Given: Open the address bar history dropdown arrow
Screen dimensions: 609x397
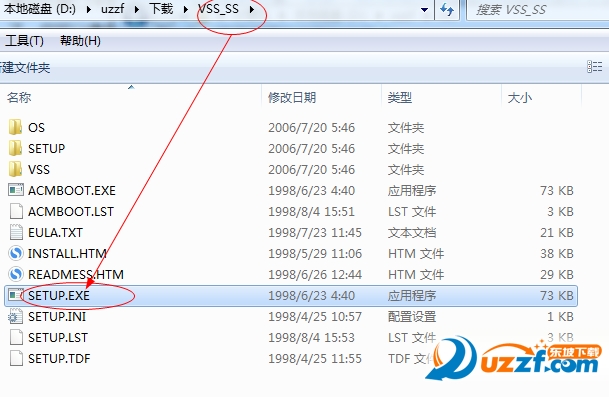Looking at the screenshot, I should pos(425,9).
